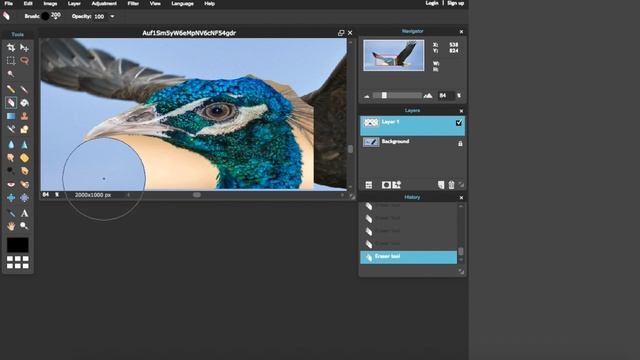Select the Smudge tool
The height and width of the screenshot is (360, 640).
[11, 158]
